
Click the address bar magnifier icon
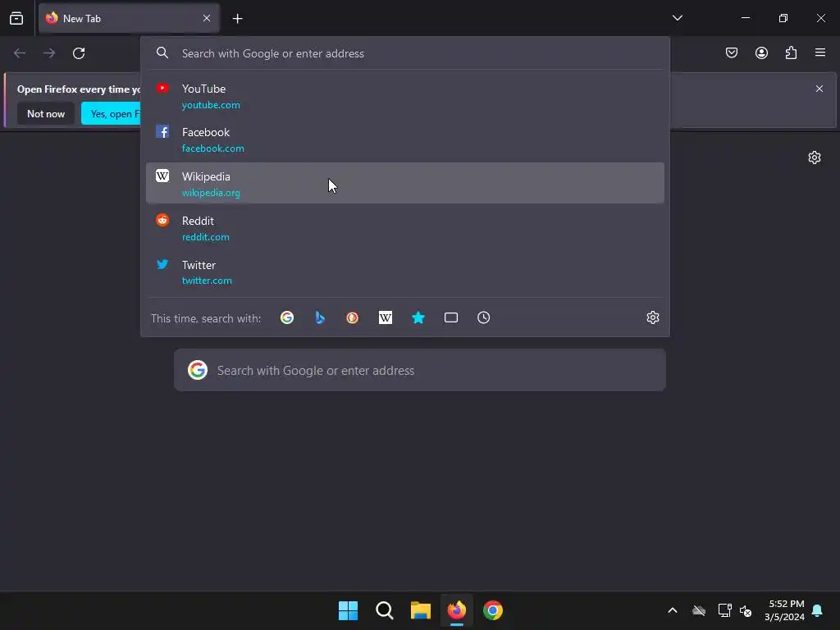[x=162, y=52]
